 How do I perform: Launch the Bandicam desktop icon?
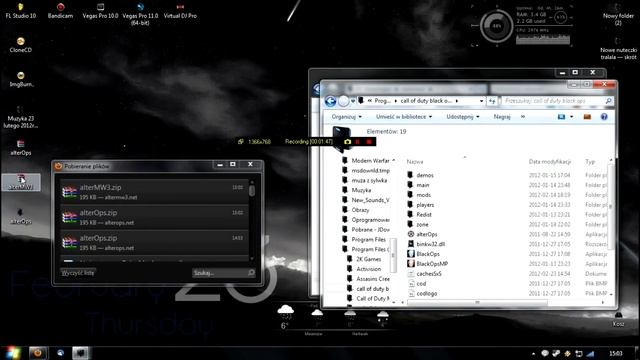[x=60, y=11]
